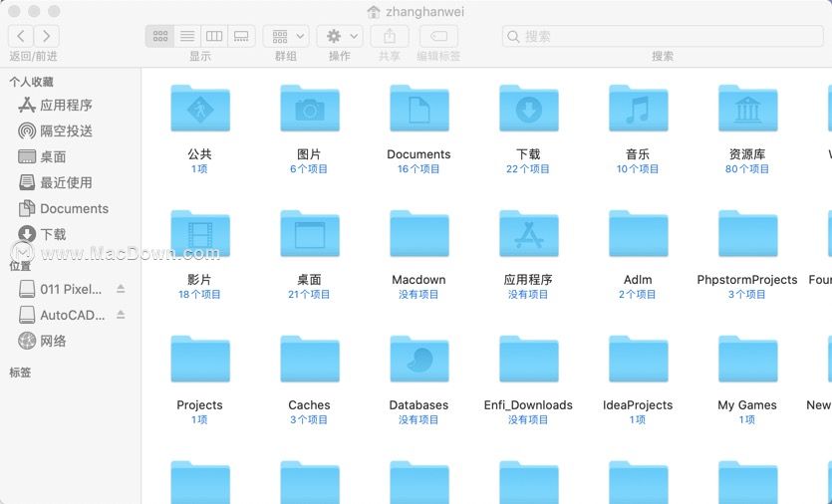
Task: Click the '21 个项目' count text
Action: (309, 295)
